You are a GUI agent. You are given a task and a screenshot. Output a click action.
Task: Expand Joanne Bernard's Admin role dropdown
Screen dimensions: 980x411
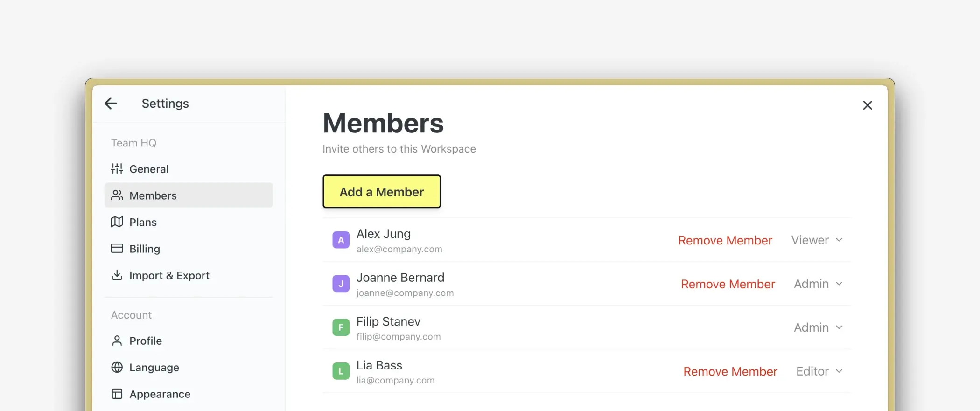click(x=818, y=284)
